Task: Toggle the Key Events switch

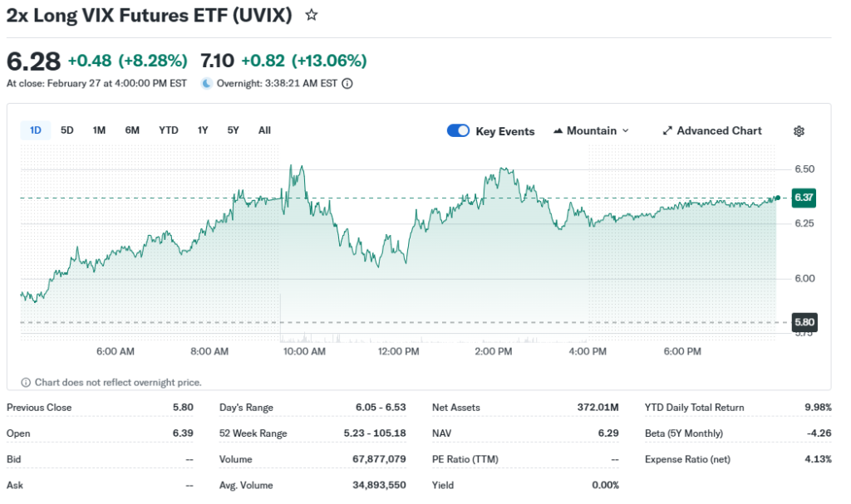Action: [x=459, y=130]
